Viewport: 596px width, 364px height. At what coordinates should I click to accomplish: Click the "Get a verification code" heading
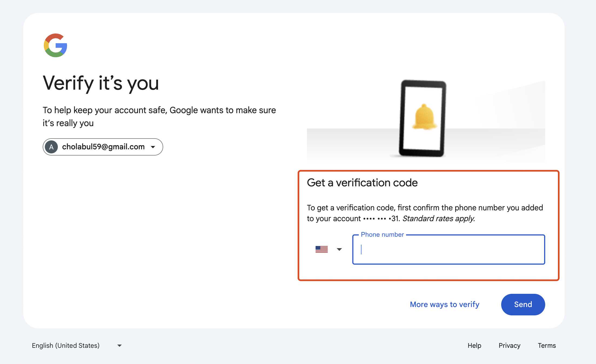point(362,183)
